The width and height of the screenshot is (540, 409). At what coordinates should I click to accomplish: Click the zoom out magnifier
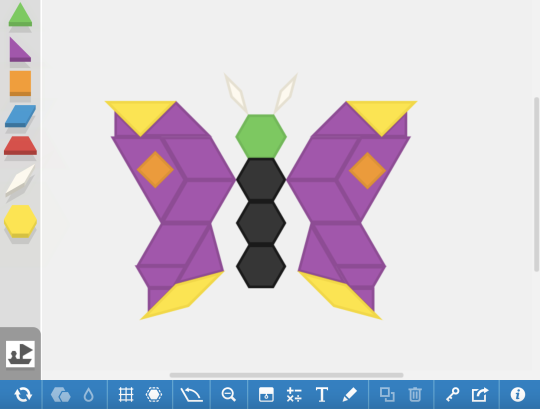[229, 395]
